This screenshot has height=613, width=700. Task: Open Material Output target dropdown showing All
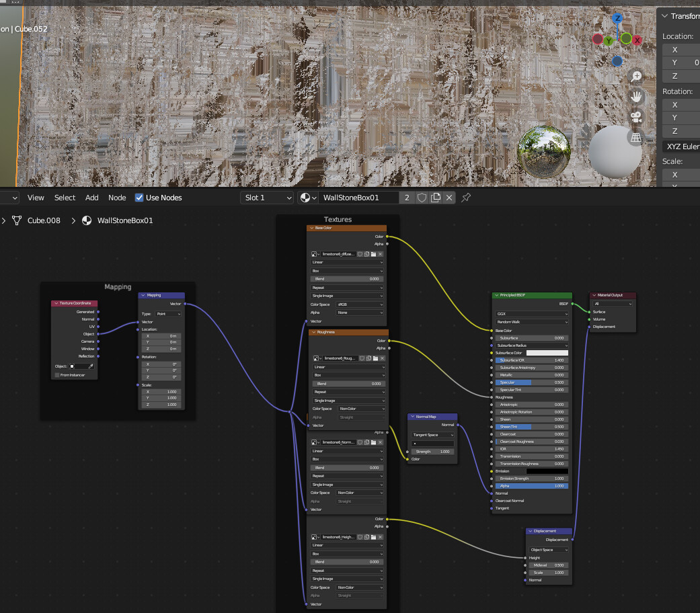pyautogui.click(x=613, y=304)
